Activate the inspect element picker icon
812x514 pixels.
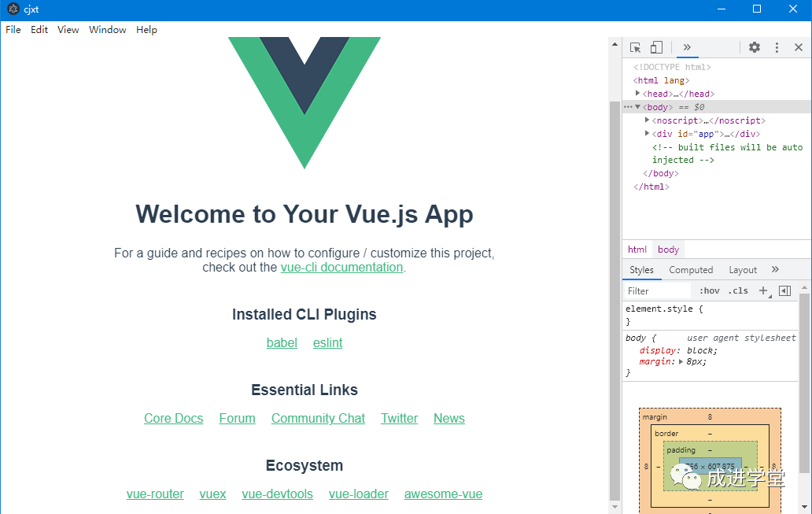[636, 48]
